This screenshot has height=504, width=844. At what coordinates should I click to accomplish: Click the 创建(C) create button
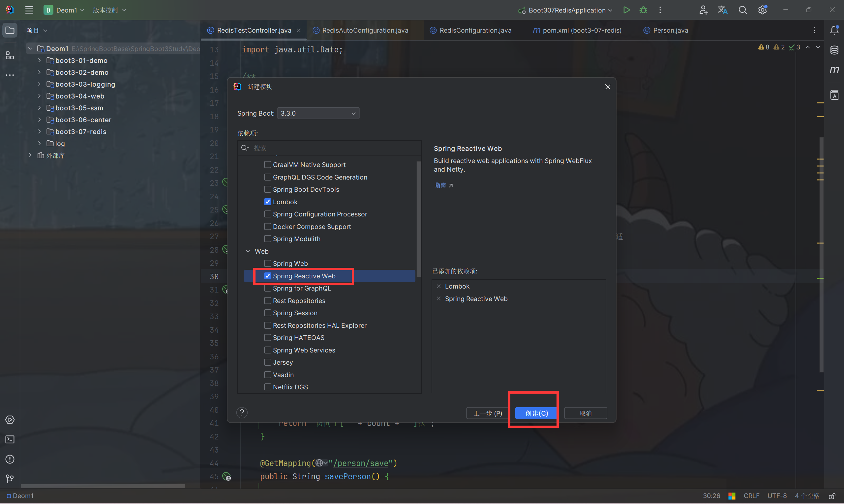[x=537, y=413]
